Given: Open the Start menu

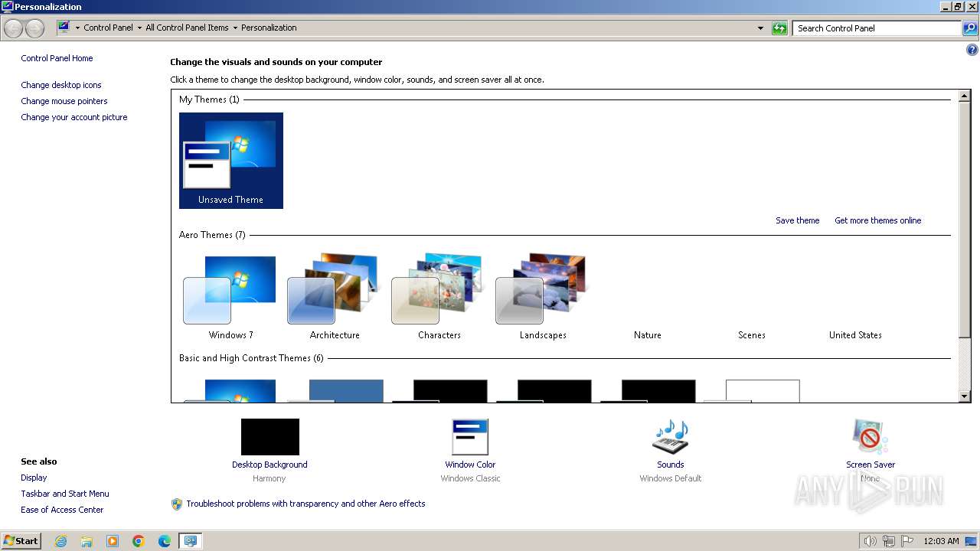Looking at the screenshot, I should [x=21, y=540].
